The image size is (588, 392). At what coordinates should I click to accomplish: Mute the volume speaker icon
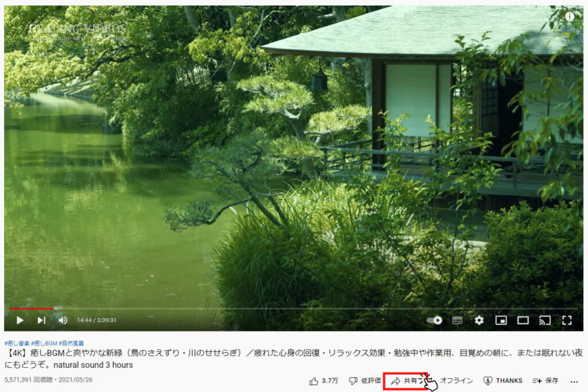pyautogui.click(x=63, y=320)
